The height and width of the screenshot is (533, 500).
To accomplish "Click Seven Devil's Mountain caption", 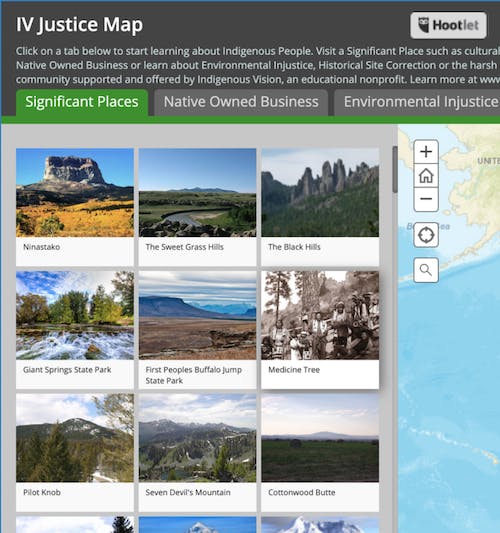I will pyautogui.click(x=188, y=493).
